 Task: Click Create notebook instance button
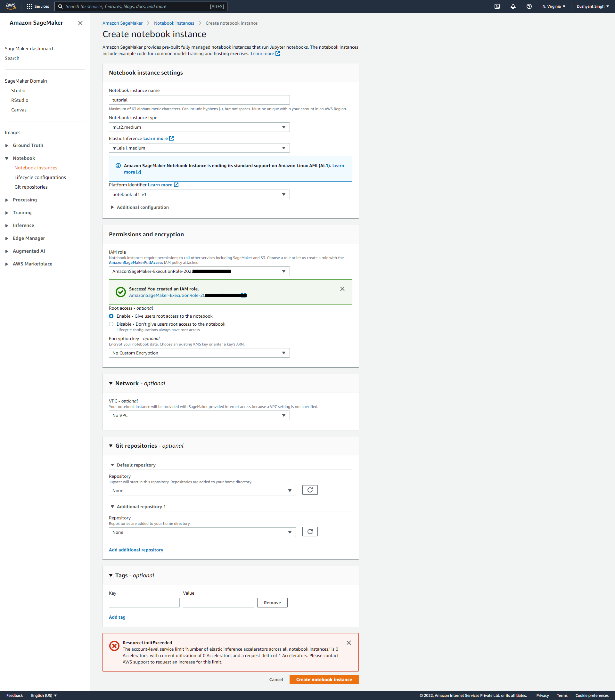pyautogui.click(x=324, y=680)
